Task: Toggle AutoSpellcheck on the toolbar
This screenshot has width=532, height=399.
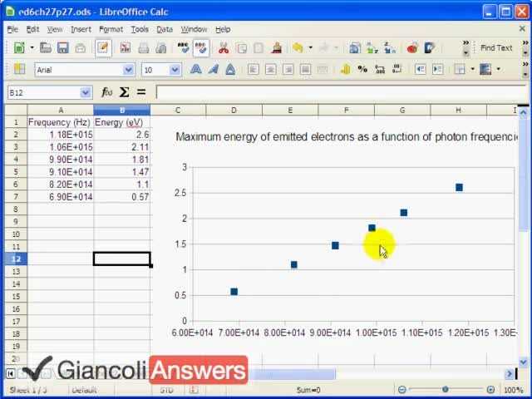Action: click(x=201, y=48)
